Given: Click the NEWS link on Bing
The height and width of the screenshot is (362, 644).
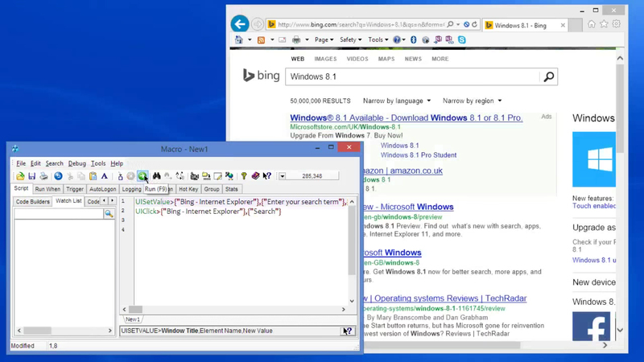Looking at the screenshot, I should point(413,59).
